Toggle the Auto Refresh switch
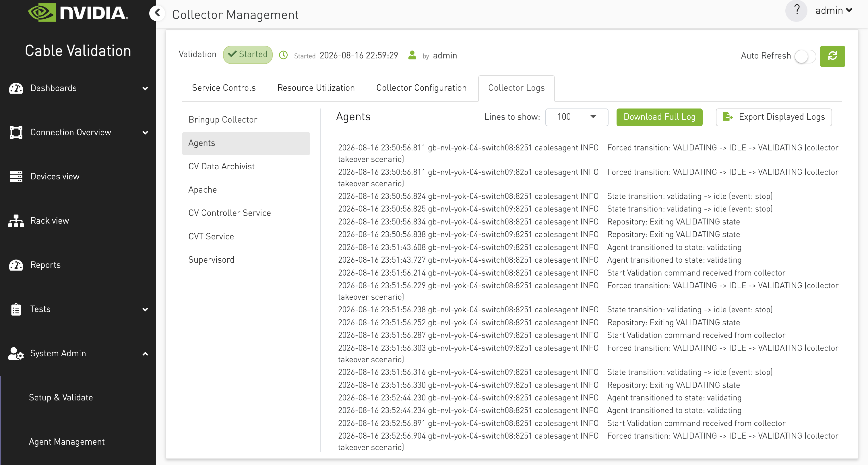Image resolution: width=868 pixels, height=465 pixels. tap(805, 56)
